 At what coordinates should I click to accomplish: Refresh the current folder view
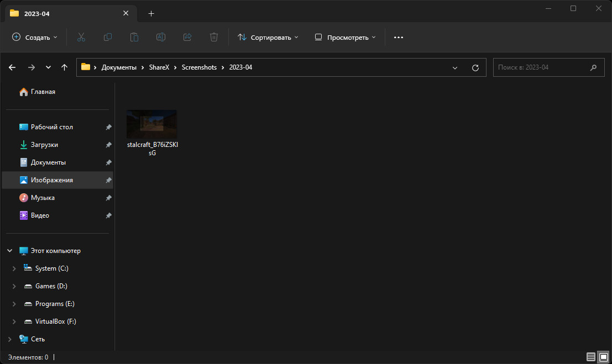(475, 67)
